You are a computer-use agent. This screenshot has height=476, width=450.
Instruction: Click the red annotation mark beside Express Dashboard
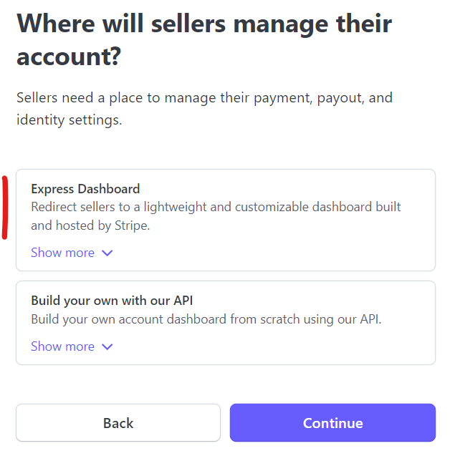[5, 208]
